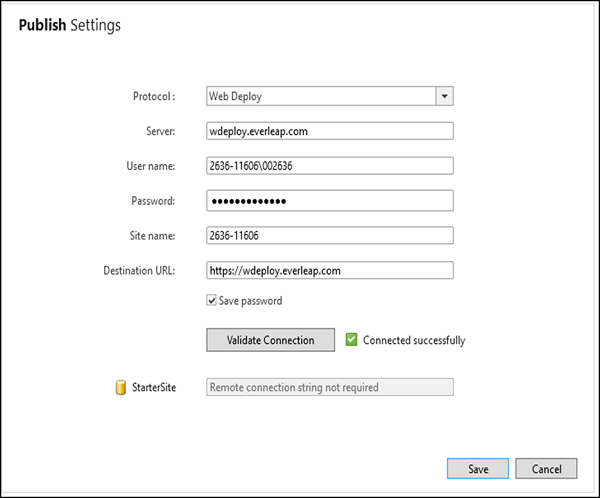
Task: Focus the Server field with wdeploy.everleap.com
Action: pos(330,131)
